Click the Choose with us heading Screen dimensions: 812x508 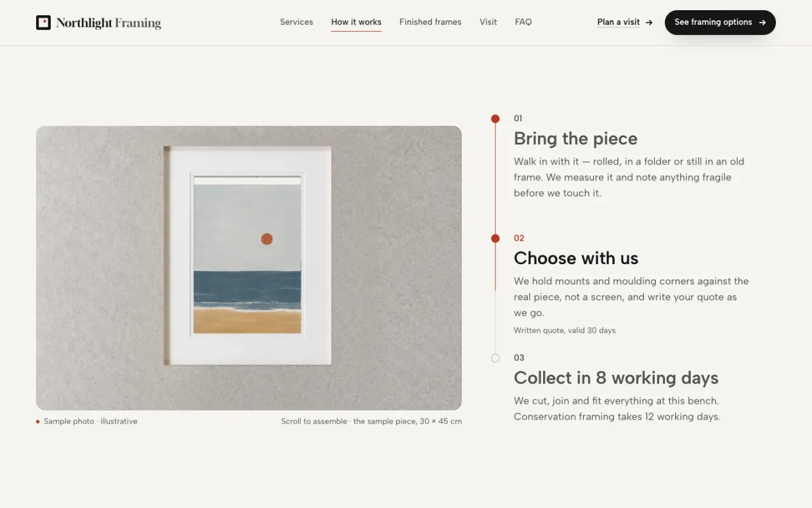click(576, 258)
